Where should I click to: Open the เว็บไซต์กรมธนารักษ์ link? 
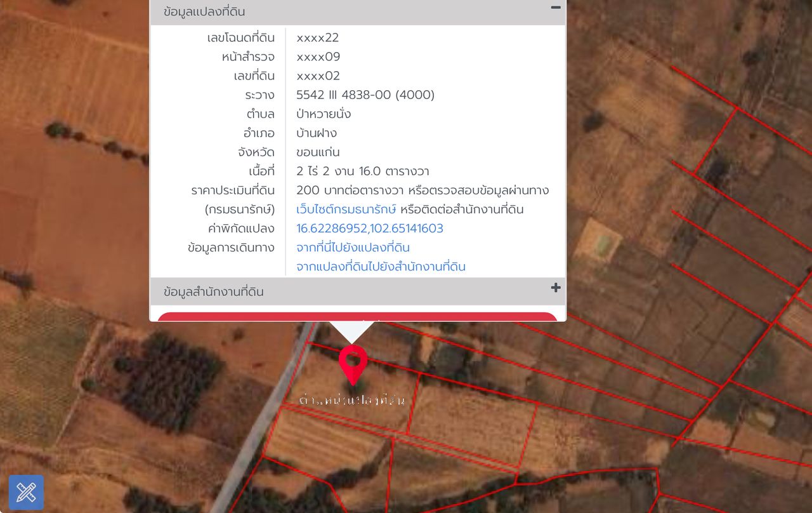coord(346,210)
